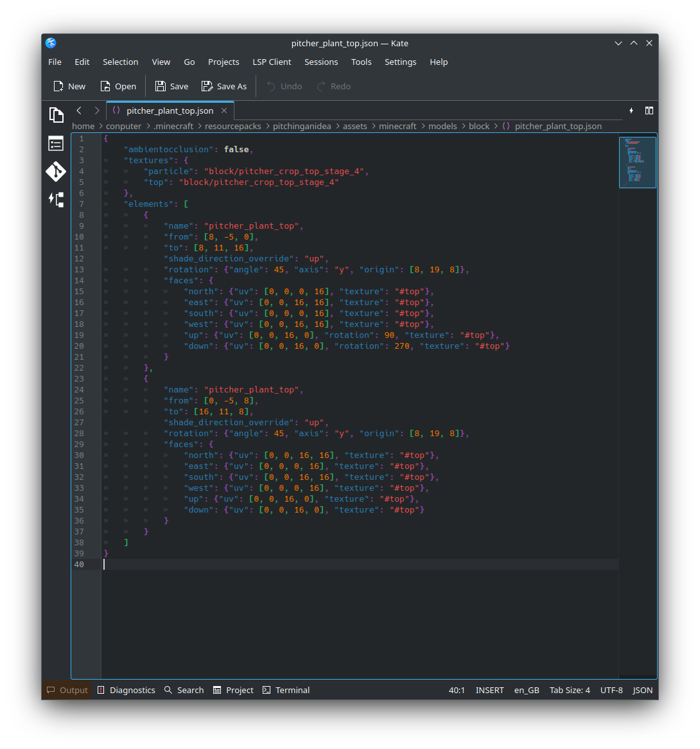Open the View menu

point(161,62)
